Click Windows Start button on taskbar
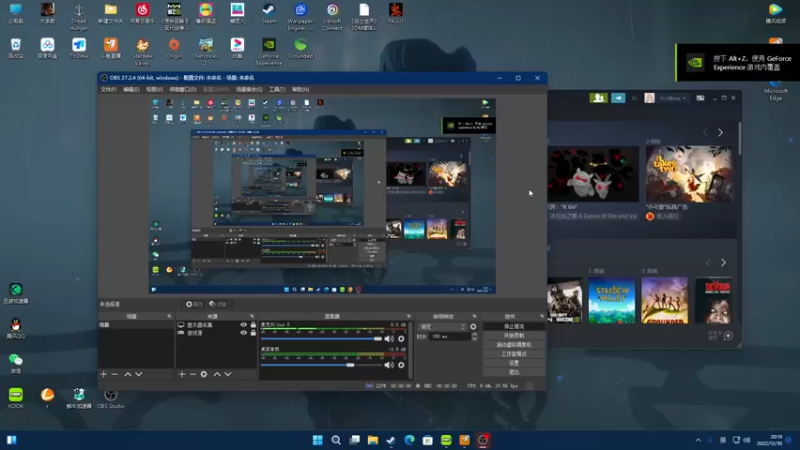 (317, 440)
